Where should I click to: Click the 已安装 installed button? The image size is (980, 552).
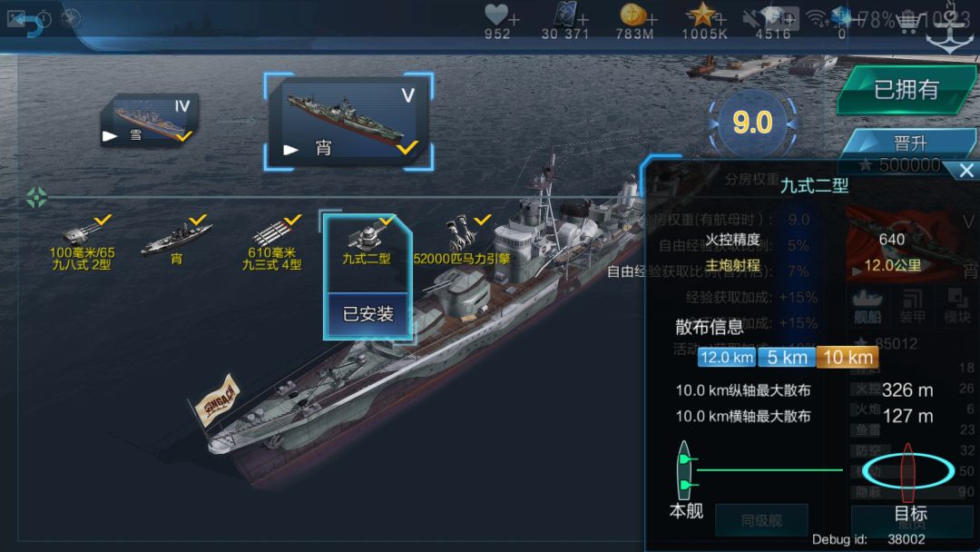367,314
